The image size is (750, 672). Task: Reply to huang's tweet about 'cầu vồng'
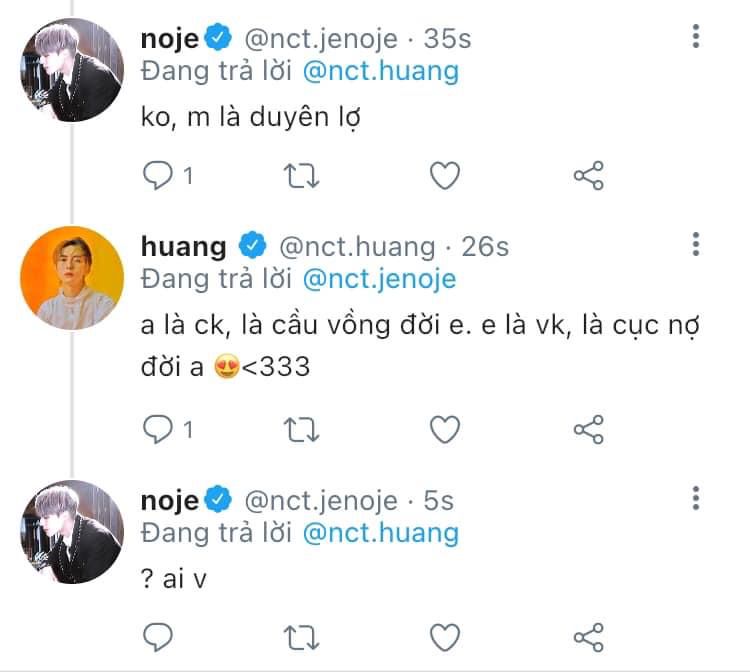tap(158, 430)
